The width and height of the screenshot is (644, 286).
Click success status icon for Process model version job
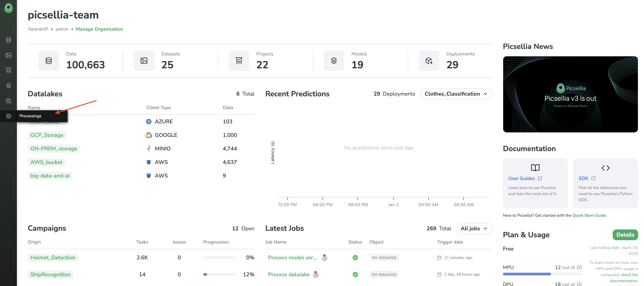pyautogui.click(x=355, y=258)
